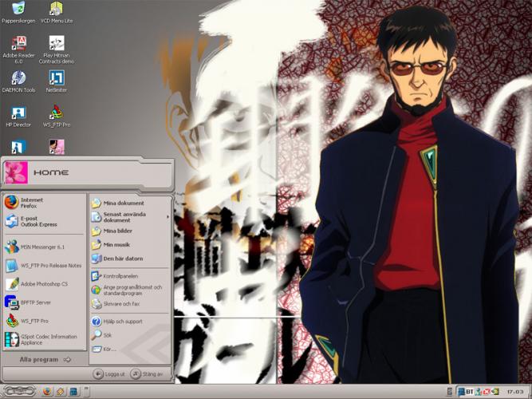Click the pink flower user picture

point(16,172)
